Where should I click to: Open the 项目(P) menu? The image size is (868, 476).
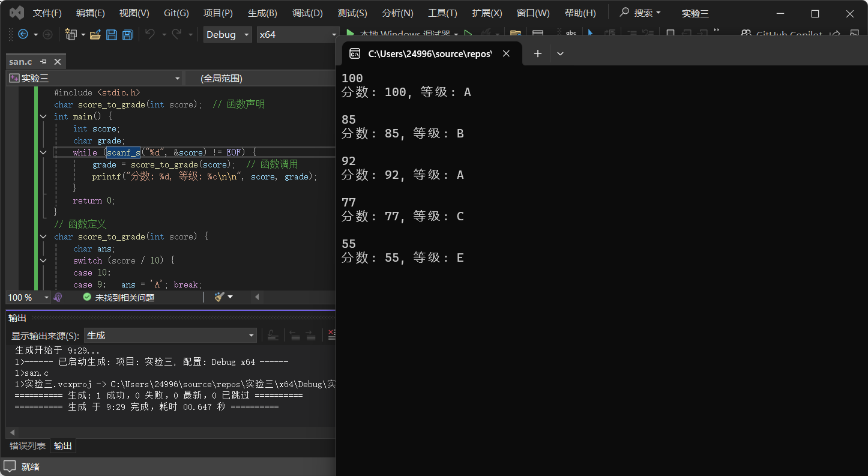[218, 13]
